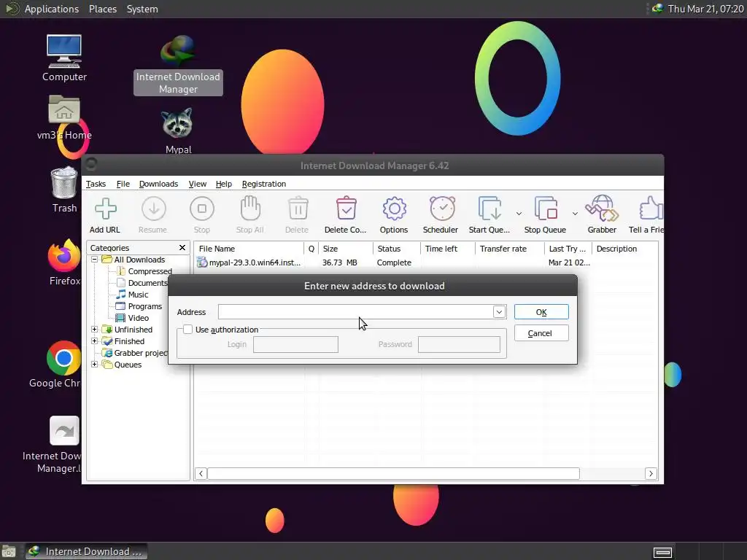Focus the Address input field

point(356,312)
